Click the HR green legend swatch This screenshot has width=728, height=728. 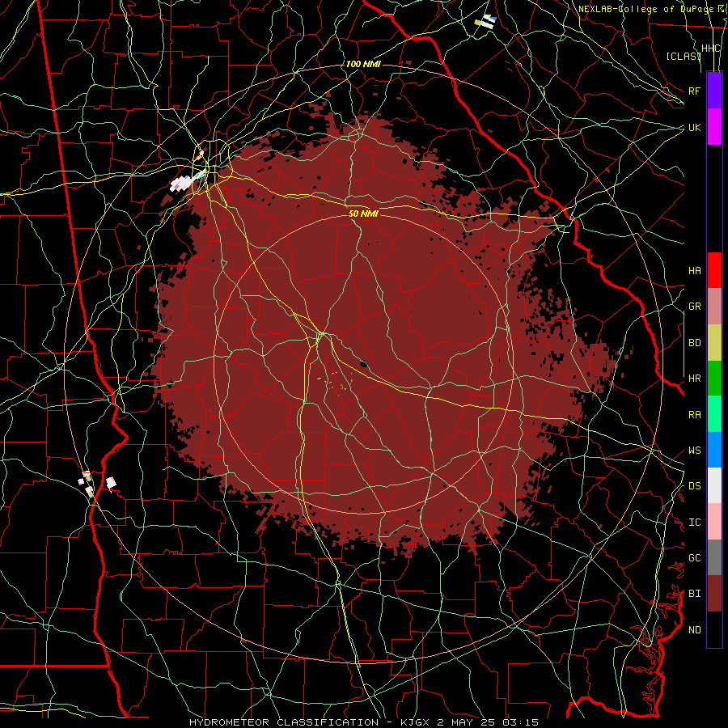(714, 378)
